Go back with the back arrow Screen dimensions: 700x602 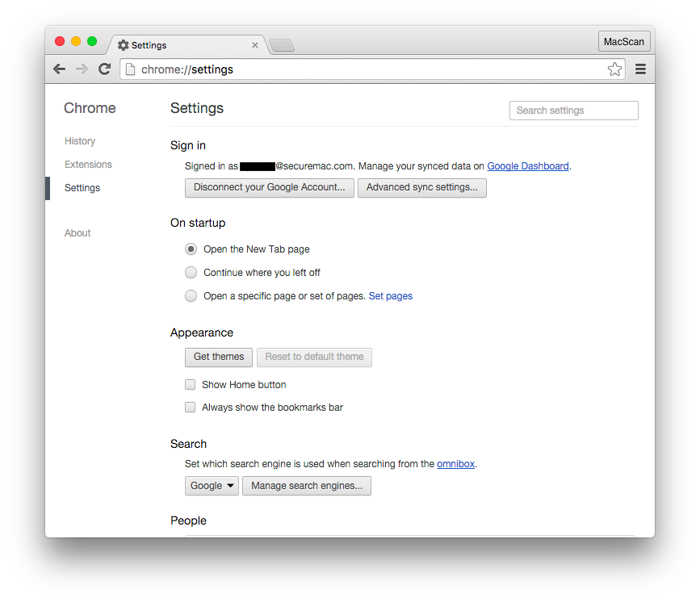[x=60, y=69]
